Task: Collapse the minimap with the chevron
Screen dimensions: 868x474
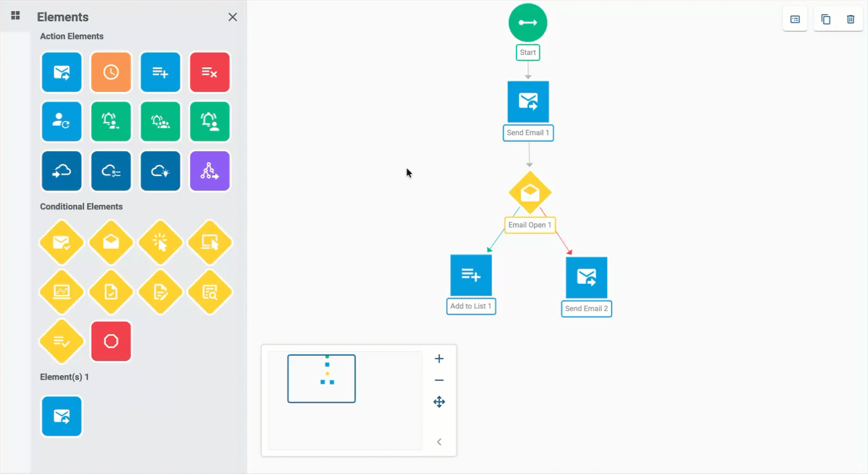Action: coord(439,442)
